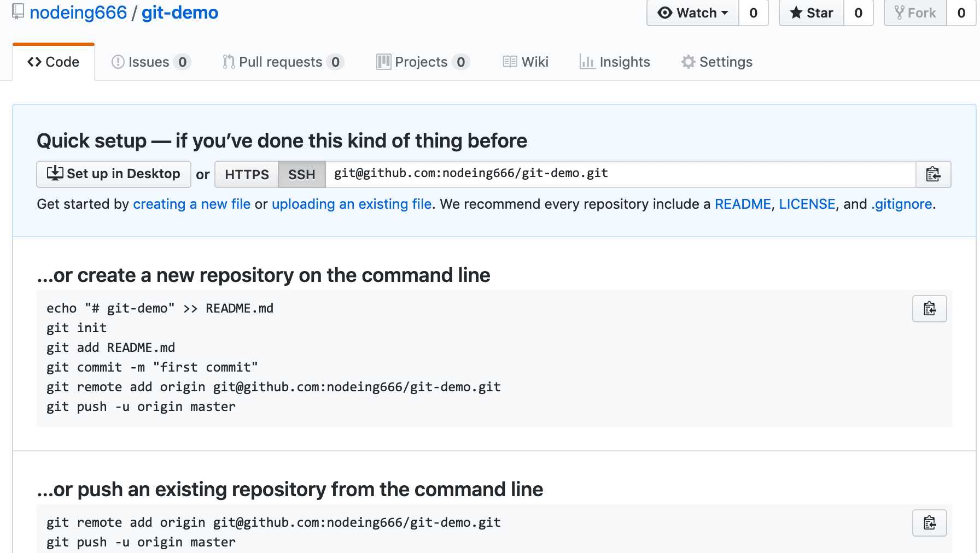Copy the push existing repository commands
Image resolution: width=980 pixels, height=553 pixels.
point(929,523)
